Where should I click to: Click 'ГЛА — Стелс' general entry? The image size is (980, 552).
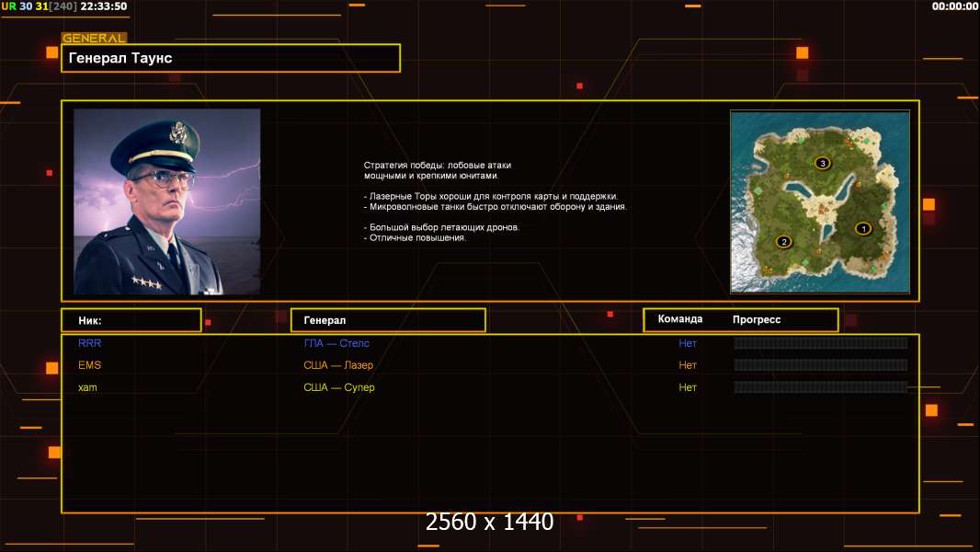point(336,343)
